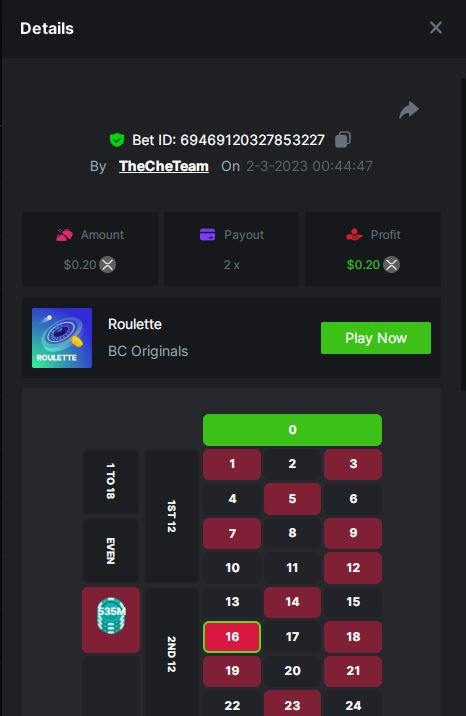Click the XRP coin icon beside Profit
This screenshot has height=716, width=466.
tap(391, 264)
